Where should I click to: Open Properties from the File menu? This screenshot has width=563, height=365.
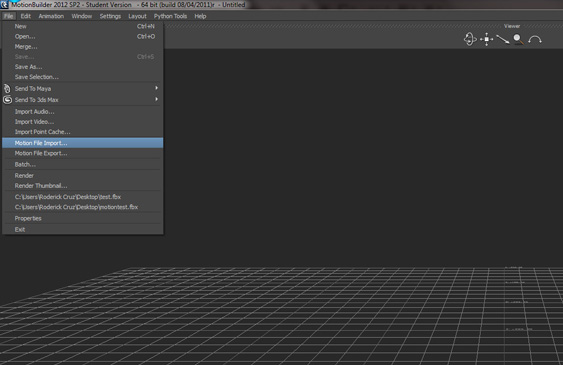click(83, 218)
